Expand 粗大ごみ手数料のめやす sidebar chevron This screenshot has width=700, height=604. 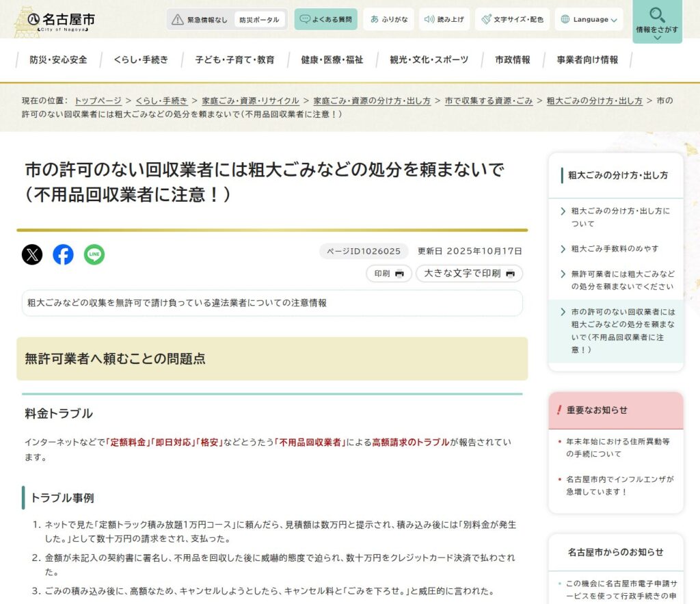coord(564,248)
